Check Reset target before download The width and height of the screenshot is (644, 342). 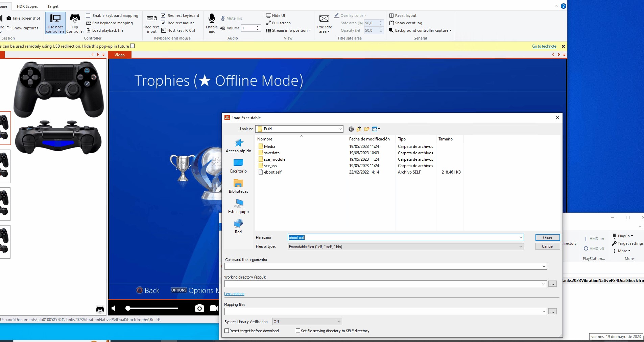tap(227, 331)
